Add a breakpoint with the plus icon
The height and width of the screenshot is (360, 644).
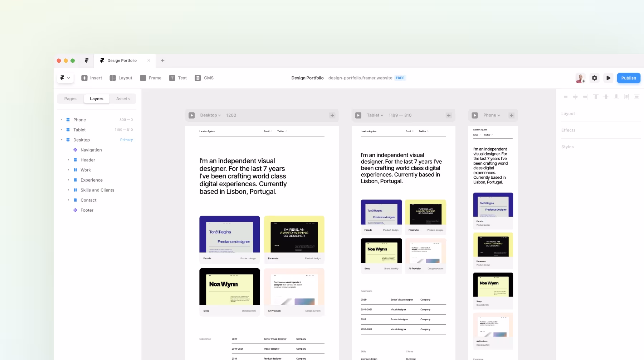coord(332,115)
